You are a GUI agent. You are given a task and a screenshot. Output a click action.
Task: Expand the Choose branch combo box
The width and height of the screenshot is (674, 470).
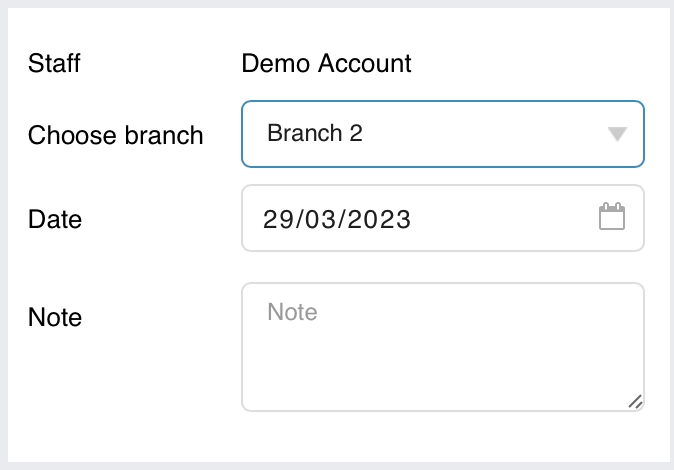click(442, 134)
